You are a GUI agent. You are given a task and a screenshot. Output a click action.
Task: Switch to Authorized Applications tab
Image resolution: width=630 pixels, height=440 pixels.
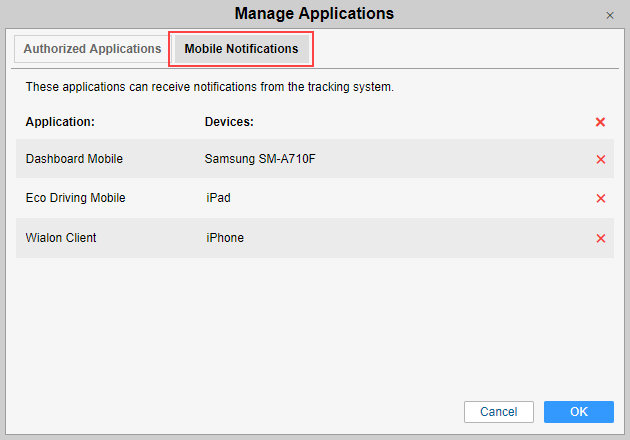coord(92,49)
